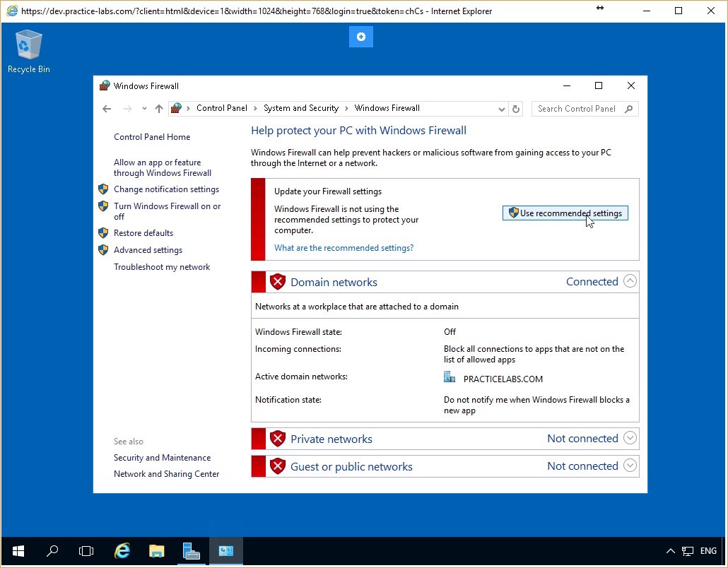The image size is (728, 568).
Task: Open Internet Explorer from the taskbar
Action: [122, 551]
